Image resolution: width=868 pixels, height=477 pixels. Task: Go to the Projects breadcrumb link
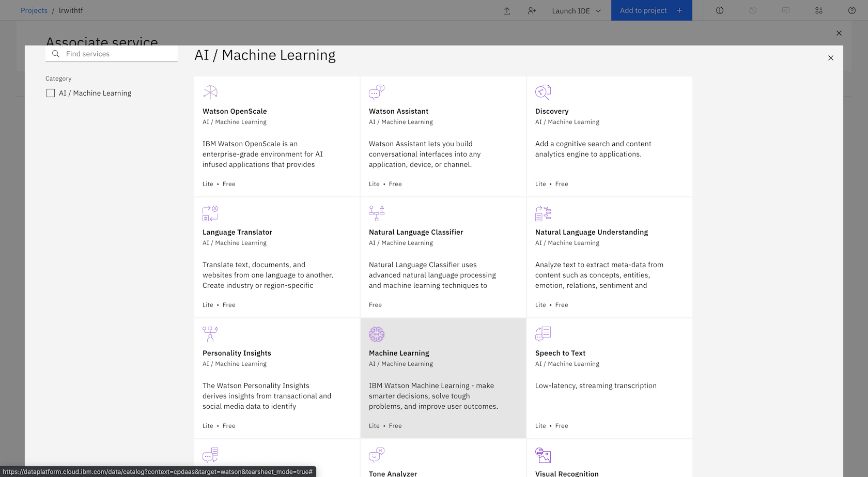tap(34, 10)
